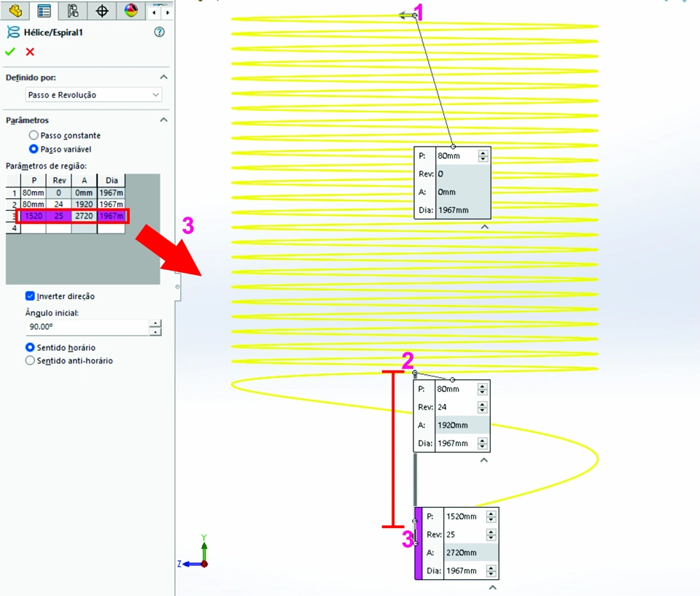Select Sentido horário option
Image resolution: width=700 pixels, height=596 pixels.
click(x=30, y=347)
